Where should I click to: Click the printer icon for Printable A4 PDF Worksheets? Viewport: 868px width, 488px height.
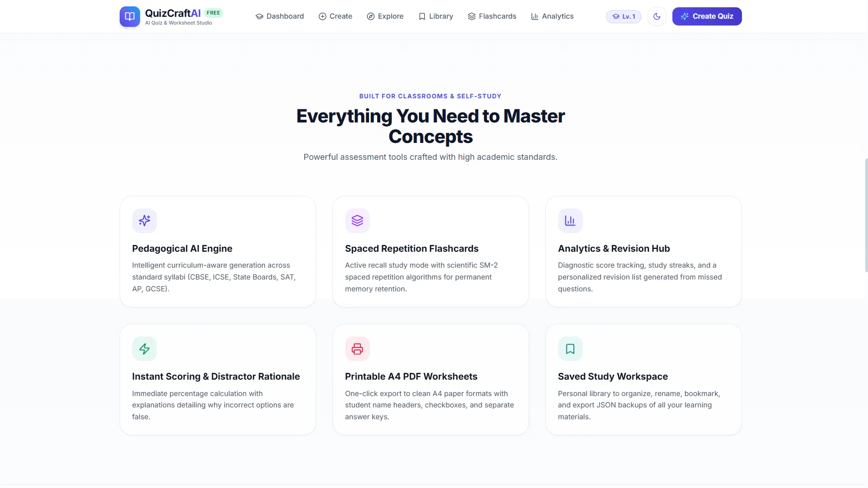358,349
